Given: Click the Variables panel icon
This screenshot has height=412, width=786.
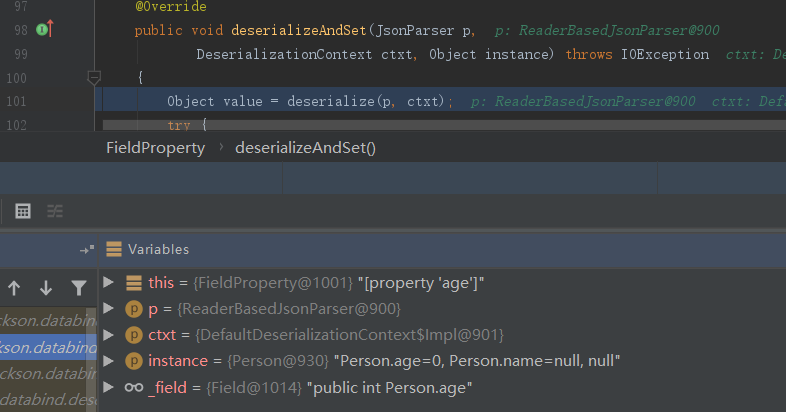Looking at the screenshot, I should (114, 249).
